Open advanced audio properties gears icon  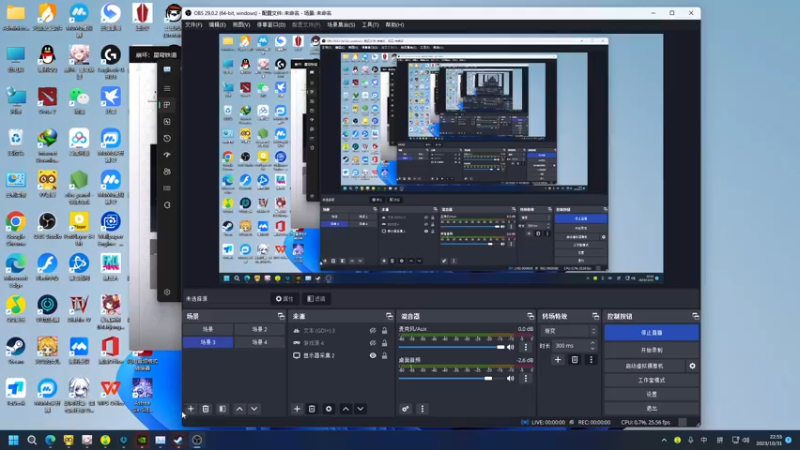(405, 409)
